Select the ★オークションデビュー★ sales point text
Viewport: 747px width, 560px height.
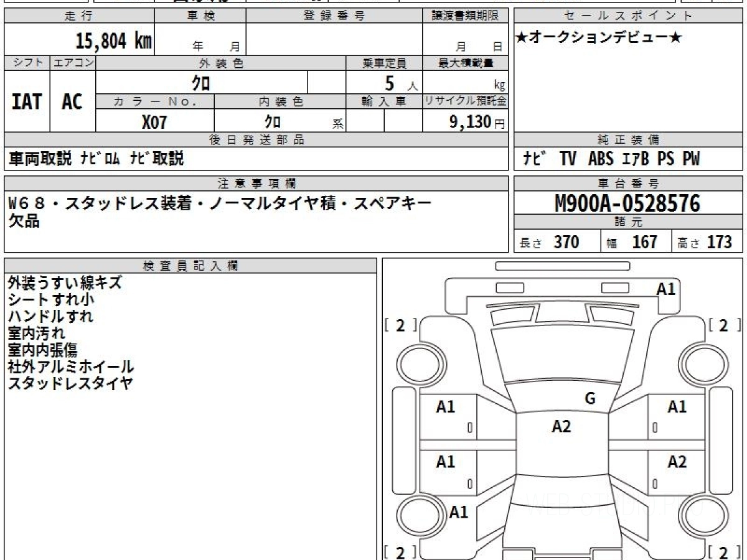coord(599,38)
